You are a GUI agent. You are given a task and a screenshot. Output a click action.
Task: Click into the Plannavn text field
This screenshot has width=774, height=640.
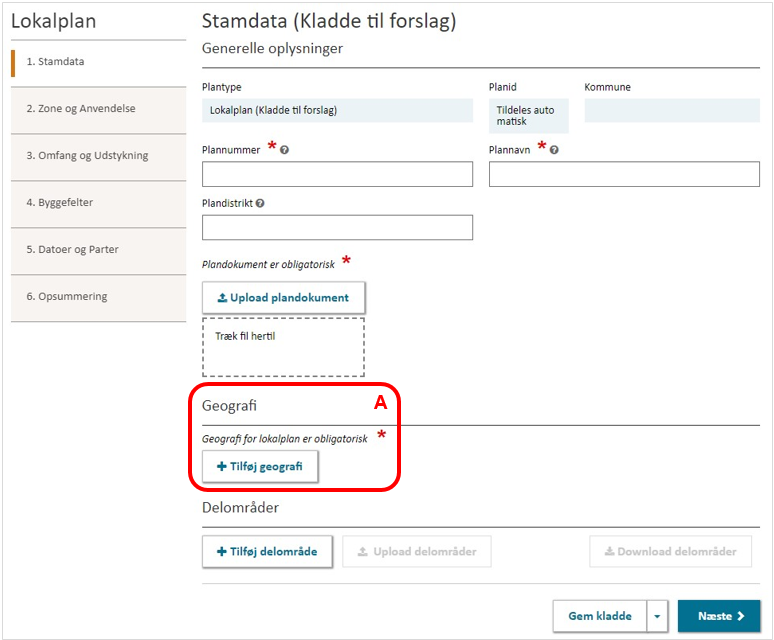pos(624,175)
